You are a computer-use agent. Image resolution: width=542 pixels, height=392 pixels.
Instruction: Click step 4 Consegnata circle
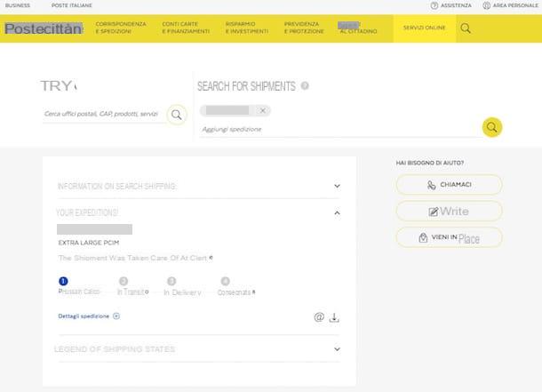point(225,281)
